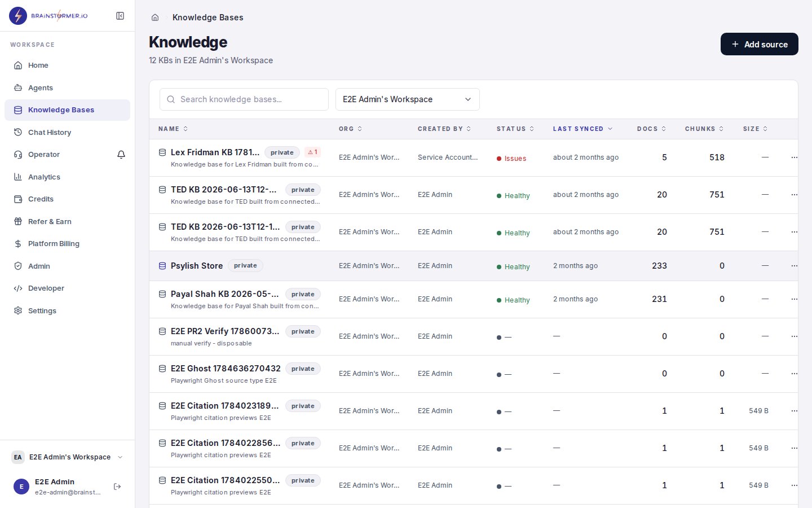Open Analytics in the sidebar
Screen dimensions: 812x508
tap(67, 177)
